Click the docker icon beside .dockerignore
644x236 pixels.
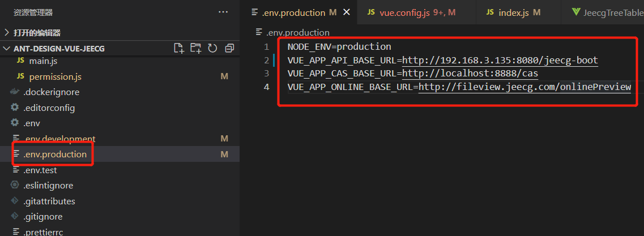pyautogui.click(x=15, y=92)
